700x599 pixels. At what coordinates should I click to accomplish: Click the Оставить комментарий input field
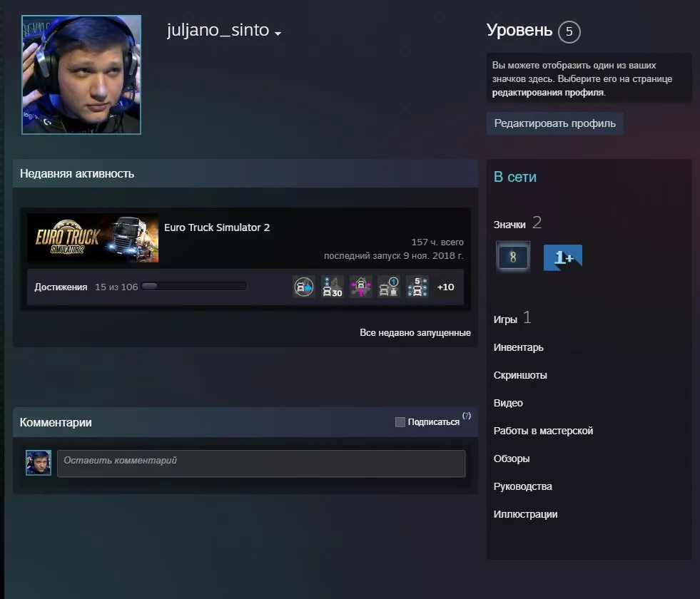[x=261, y=464]
